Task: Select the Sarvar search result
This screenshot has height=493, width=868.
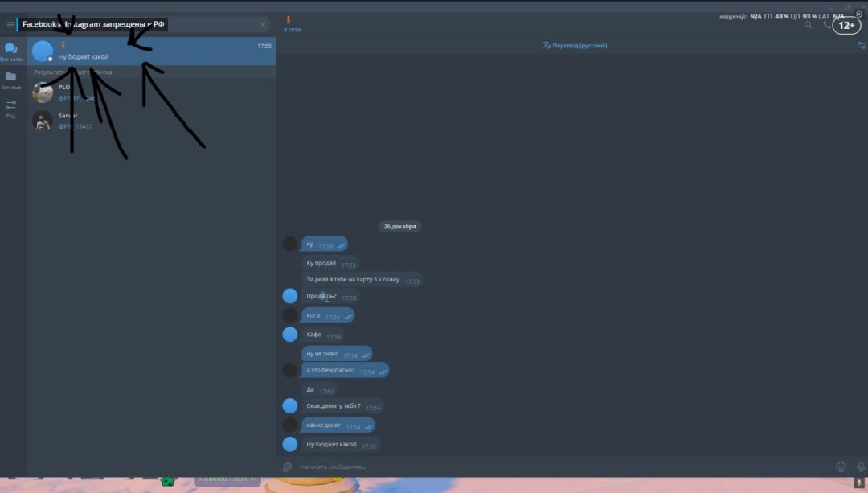Action: click(x=153, y=121)
